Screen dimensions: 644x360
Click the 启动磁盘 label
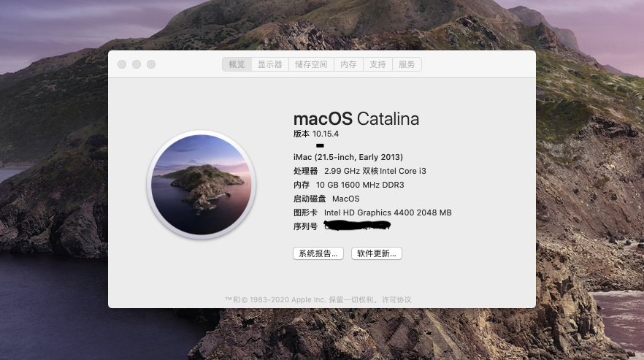310,199
